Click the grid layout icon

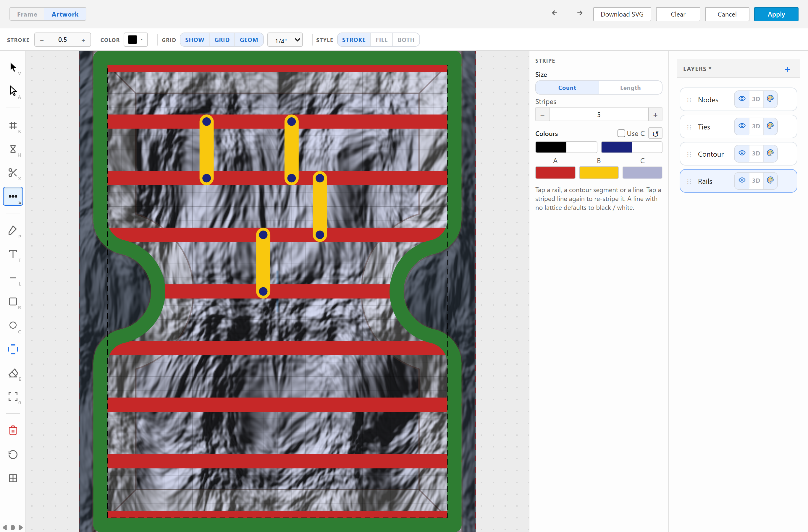tap(13, 479)
